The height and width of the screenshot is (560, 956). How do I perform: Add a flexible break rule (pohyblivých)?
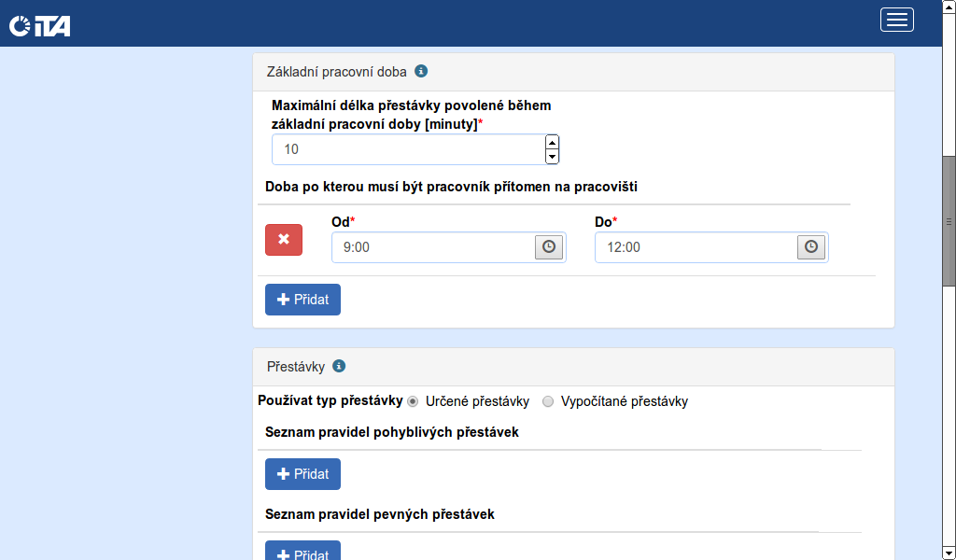coord(302,474)
